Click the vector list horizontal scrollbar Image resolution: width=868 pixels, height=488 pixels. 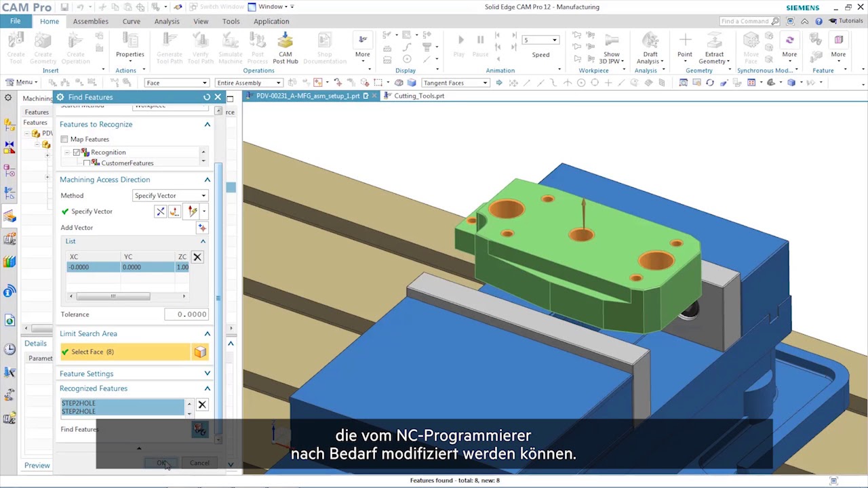pos(113,296)
